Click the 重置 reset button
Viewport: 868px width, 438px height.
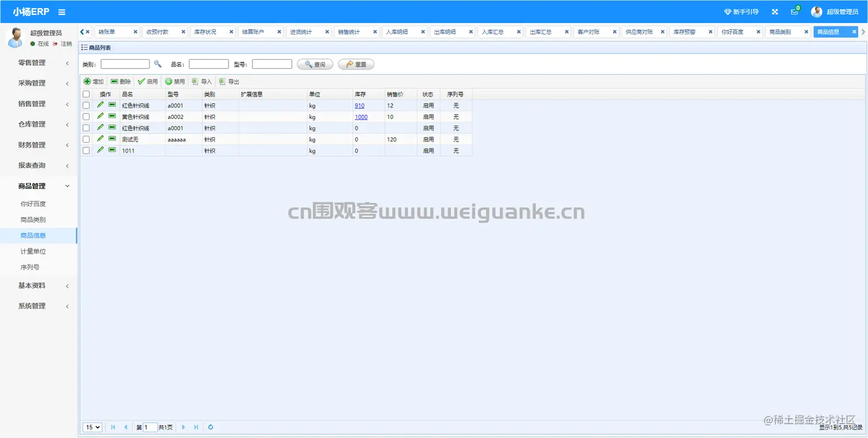(356, 64)
